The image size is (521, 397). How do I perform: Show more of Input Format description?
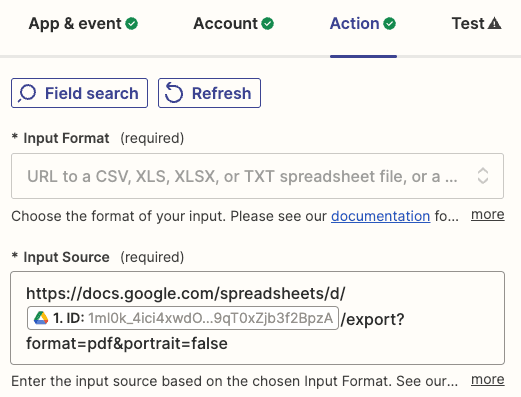tap(488, 215)
